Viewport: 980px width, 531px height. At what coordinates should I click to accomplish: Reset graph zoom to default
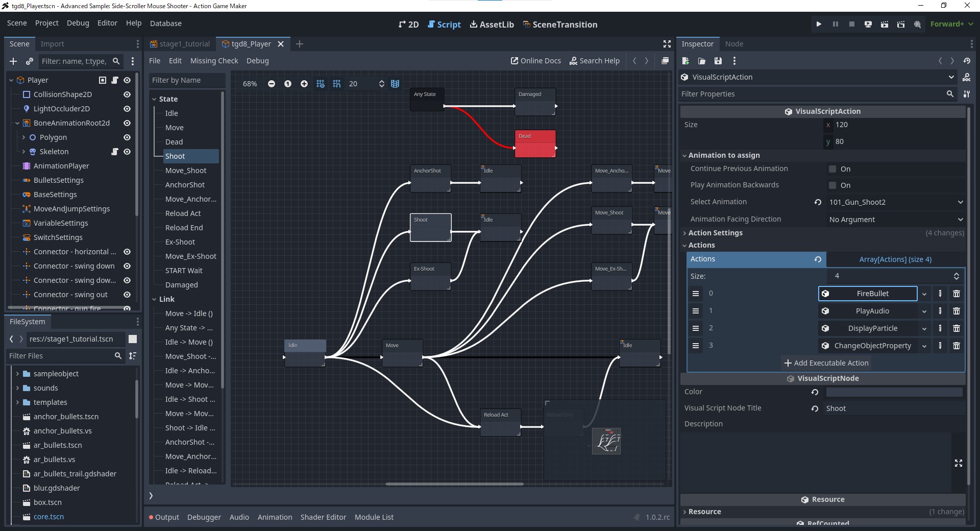click(x=288, y=84)
